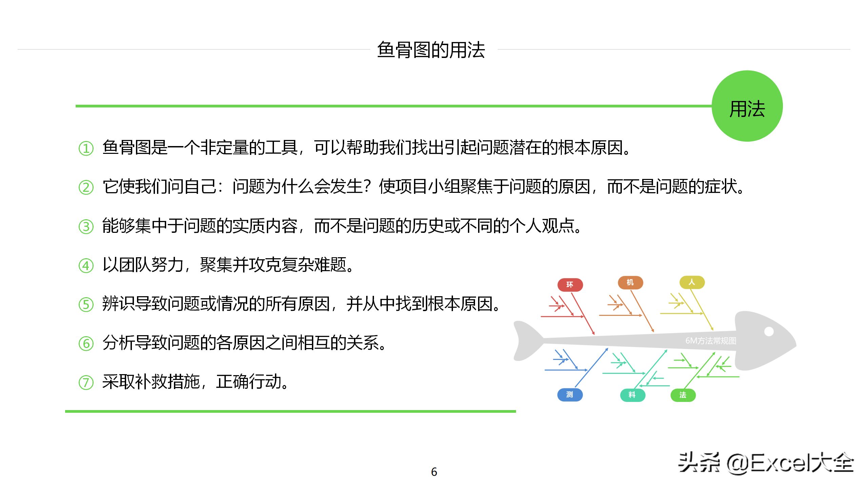Click the gray fish tail shape
The image size is (868, 488).
coord(526,341)
